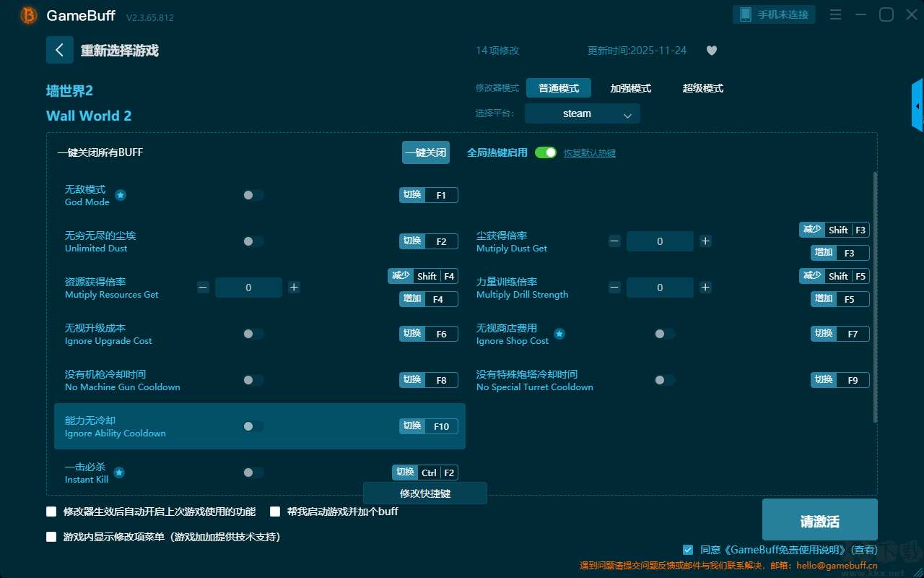The width and height of the screenshot is (924, 578).
Task: Click the Wall World 2 game title
Action: [x=89, y=116]
